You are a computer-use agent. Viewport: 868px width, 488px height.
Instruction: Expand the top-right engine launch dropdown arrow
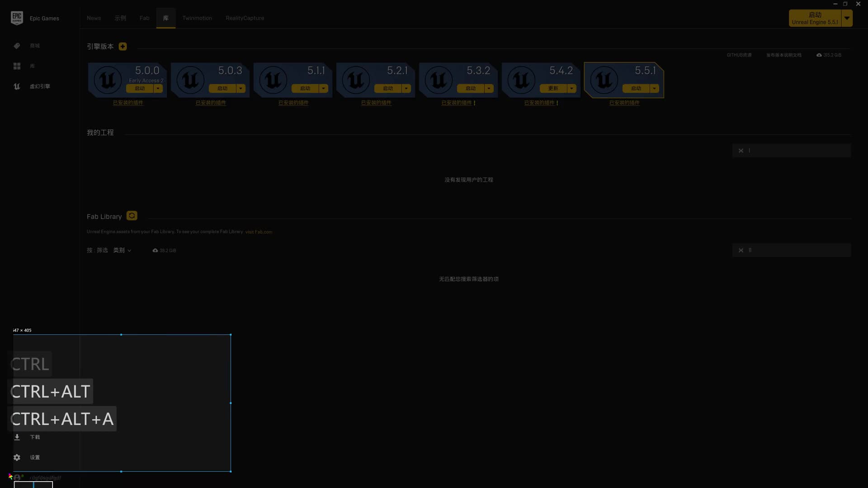pos(847,19)
